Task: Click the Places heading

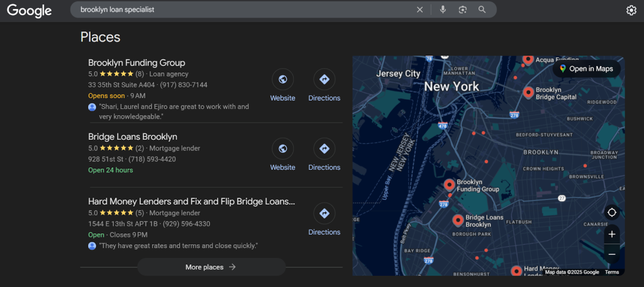Action: pyautogui.click(x=100, y=37)
